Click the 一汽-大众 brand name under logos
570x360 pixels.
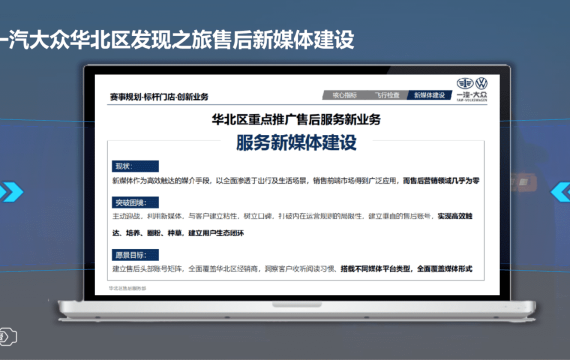point(472,95)
